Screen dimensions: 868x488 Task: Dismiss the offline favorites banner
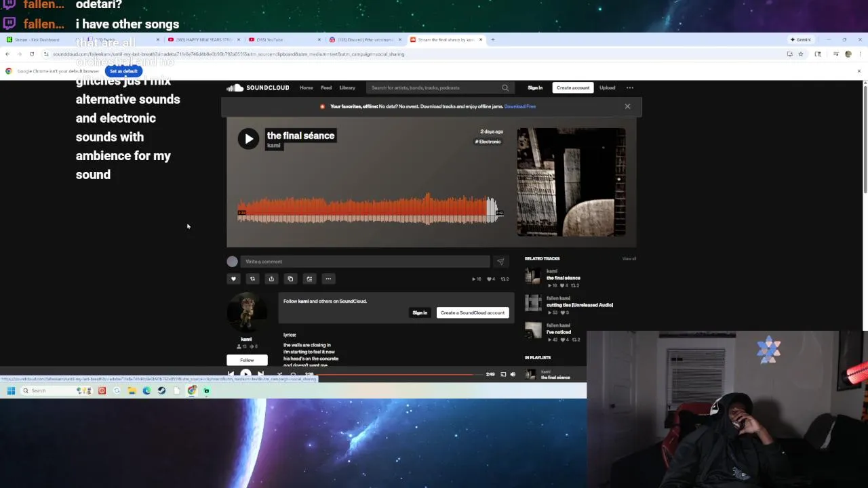coord(627,106)
